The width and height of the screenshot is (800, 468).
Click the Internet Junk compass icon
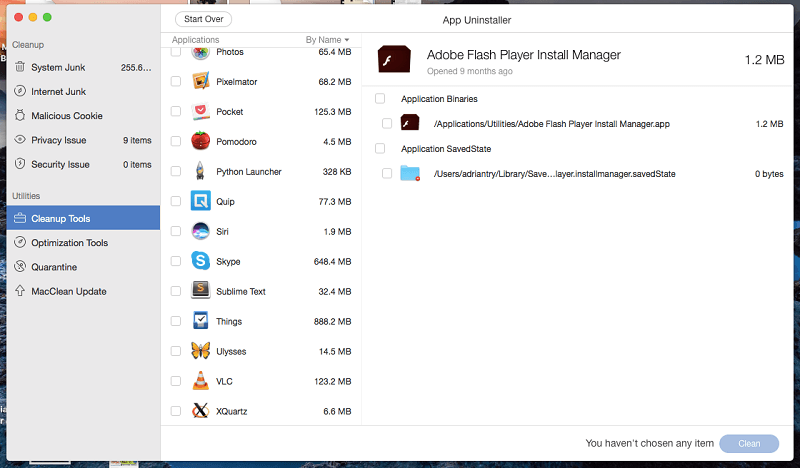coord(20,91)
